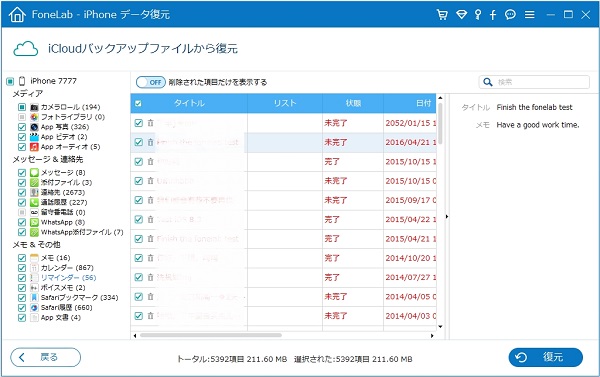This screenshot has width=600, height=377.
Task: Click the 検索 search field
Action: 534,82
